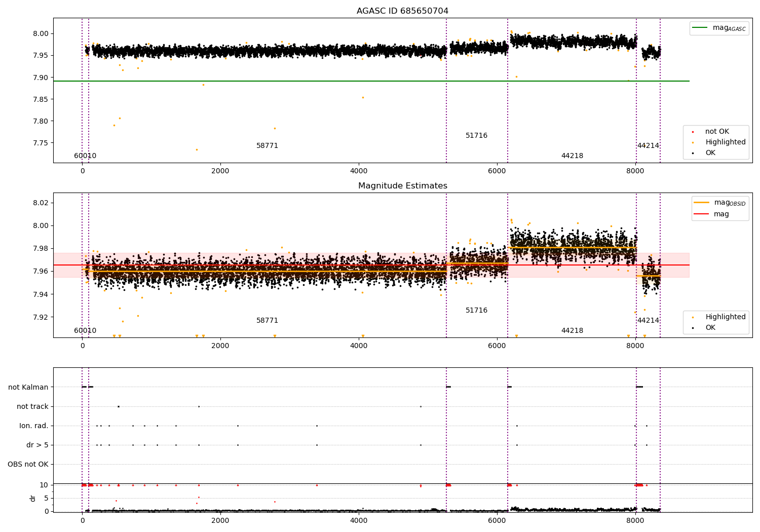The image size is (760, 532).
Task: Click observation label 44218 in the middle plot
Action: (x=572, y=331)
